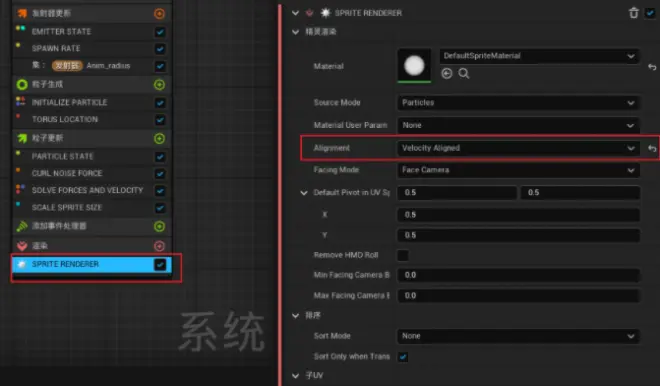Screen dimensions: 660x386
Task: Open the Material User Param dropdown
Action: click(x=518, y=125)
